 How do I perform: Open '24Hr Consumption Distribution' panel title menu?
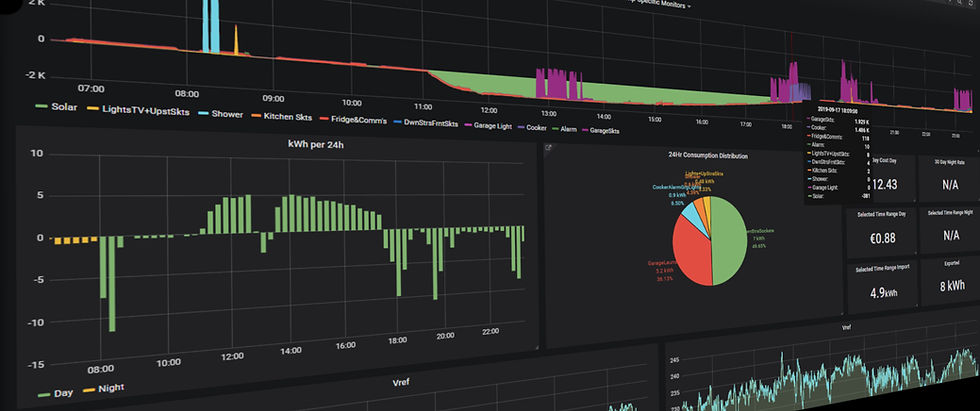708,156
